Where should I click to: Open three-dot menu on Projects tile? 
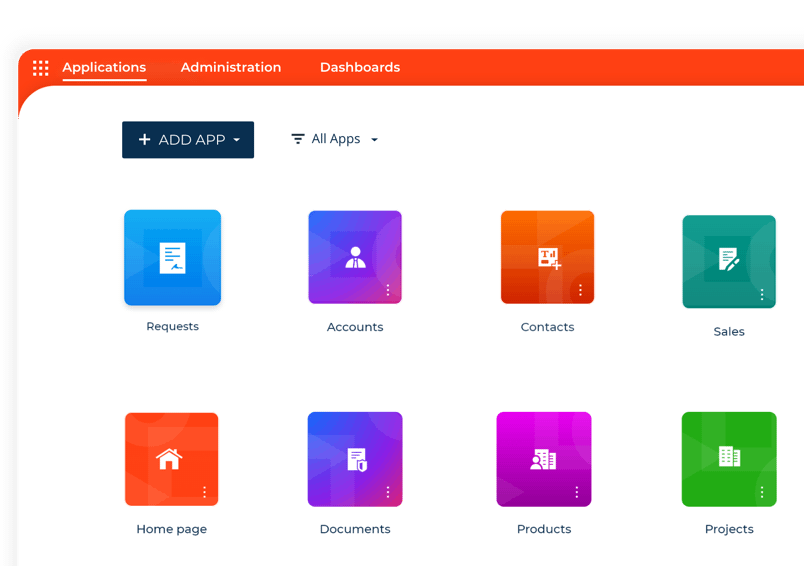click(x=762, y=492)
